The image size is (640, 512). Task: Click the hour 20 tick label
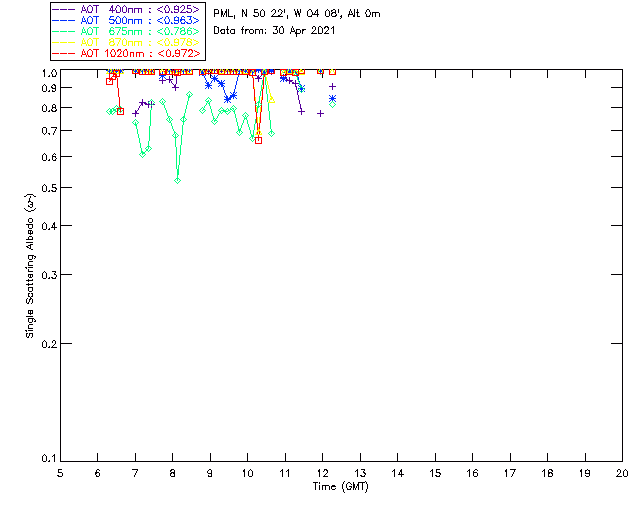point(622,473)
